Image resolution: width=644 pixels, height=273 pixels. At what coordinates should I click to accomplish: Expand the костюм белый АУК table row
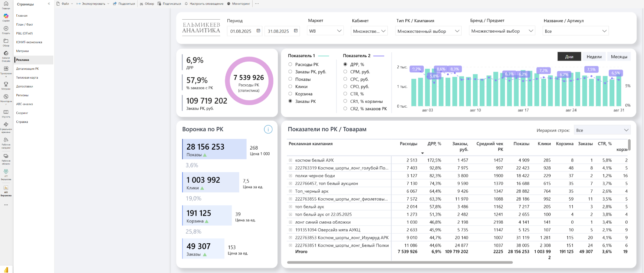point(290,160)
